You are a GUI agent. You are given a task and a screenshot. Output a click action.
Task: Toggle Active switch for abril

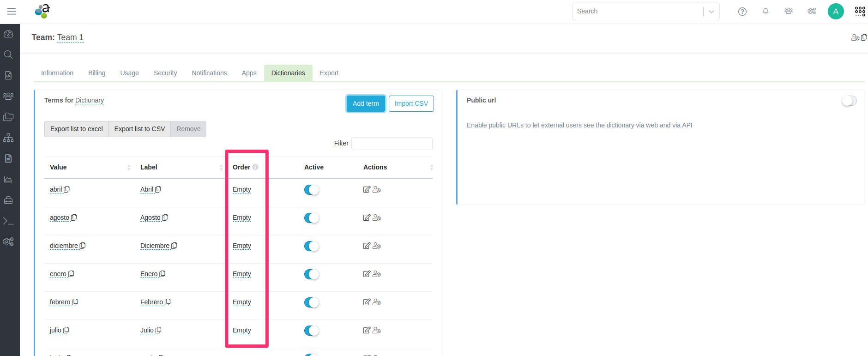(x=312, y=190)
